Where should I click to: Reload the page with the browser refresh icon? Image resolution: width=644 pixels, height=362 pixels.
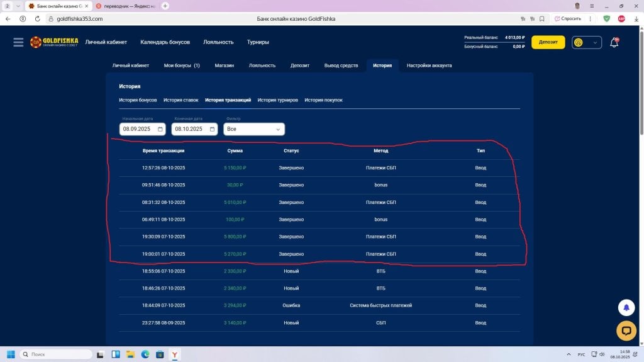pyautogui.click(x=37, y=18)
